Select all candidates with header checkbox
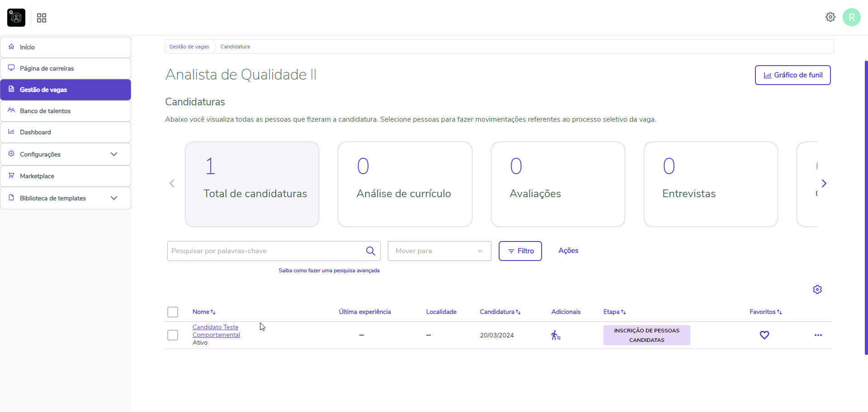Viewport: 868px width, 412px height. pos(173,312)
